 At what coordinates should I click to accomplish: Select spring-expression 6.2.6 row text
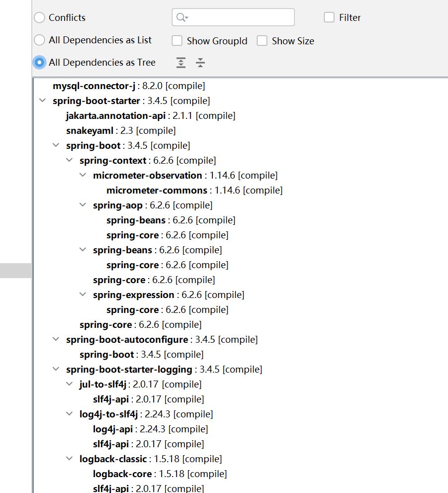(x=169, y=295)
